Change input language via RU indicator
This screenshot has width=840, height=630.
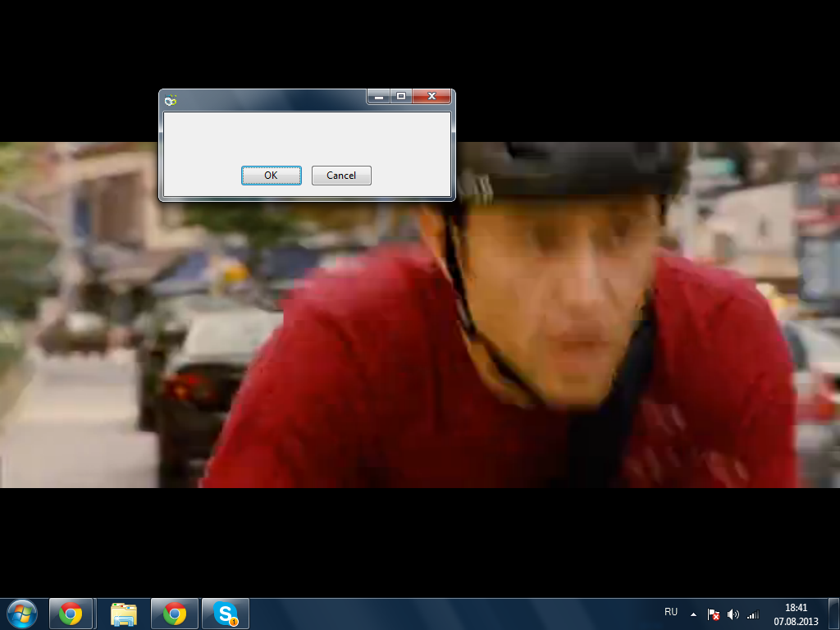671,612
